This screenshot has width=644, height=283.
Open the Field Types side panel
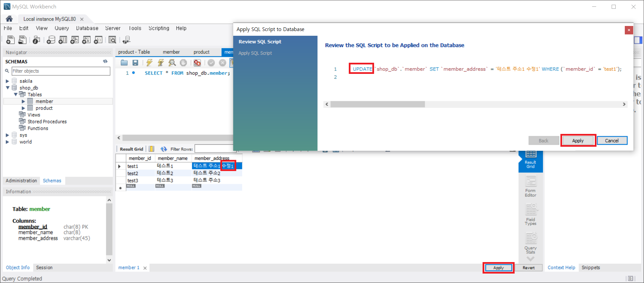530,215
